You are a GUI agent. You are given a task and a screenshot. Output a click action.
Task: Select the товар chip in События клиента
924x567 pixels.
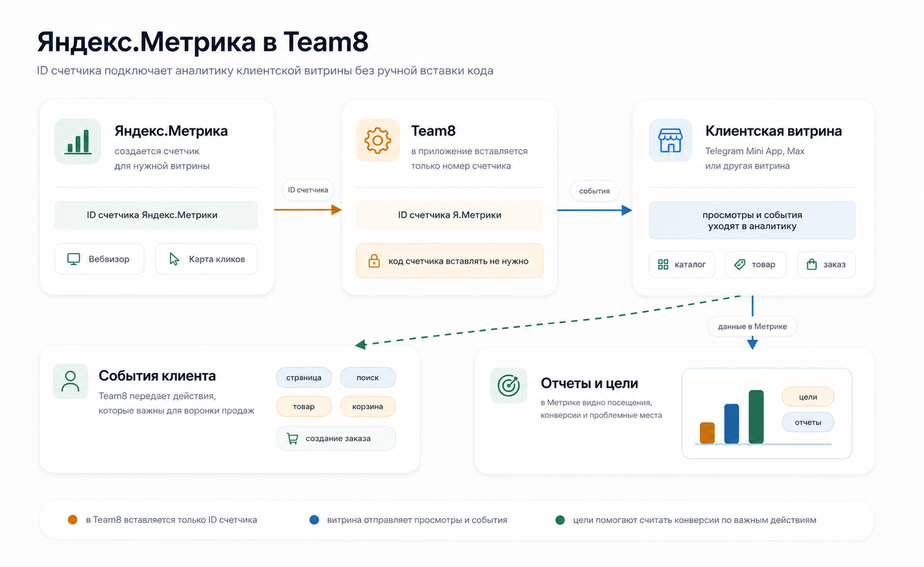(x=304, y=406)
